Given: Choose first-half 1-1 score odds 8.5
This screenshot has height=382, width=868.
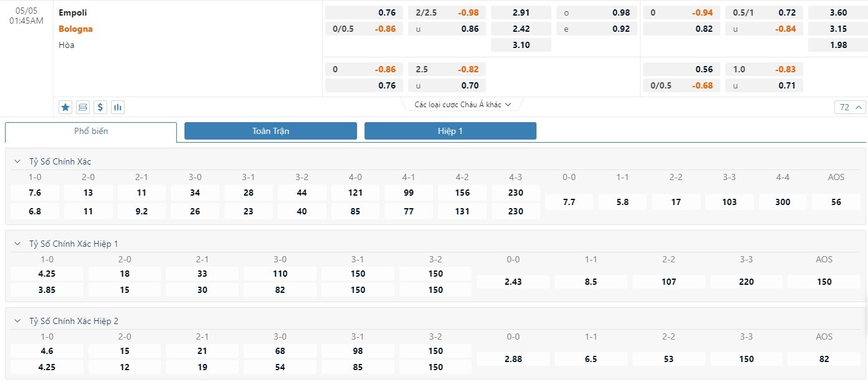Looking at the screenshot, I should point(591,282).
